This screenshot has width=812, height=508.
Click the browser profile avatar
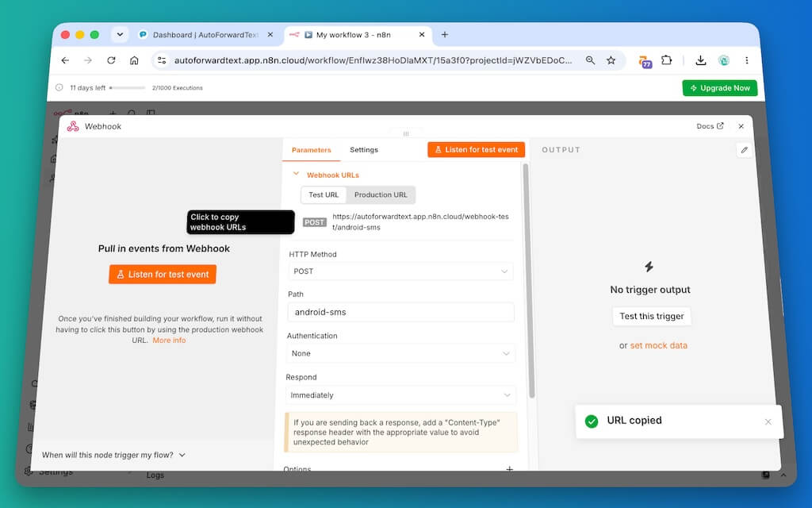tap(723, 60)
